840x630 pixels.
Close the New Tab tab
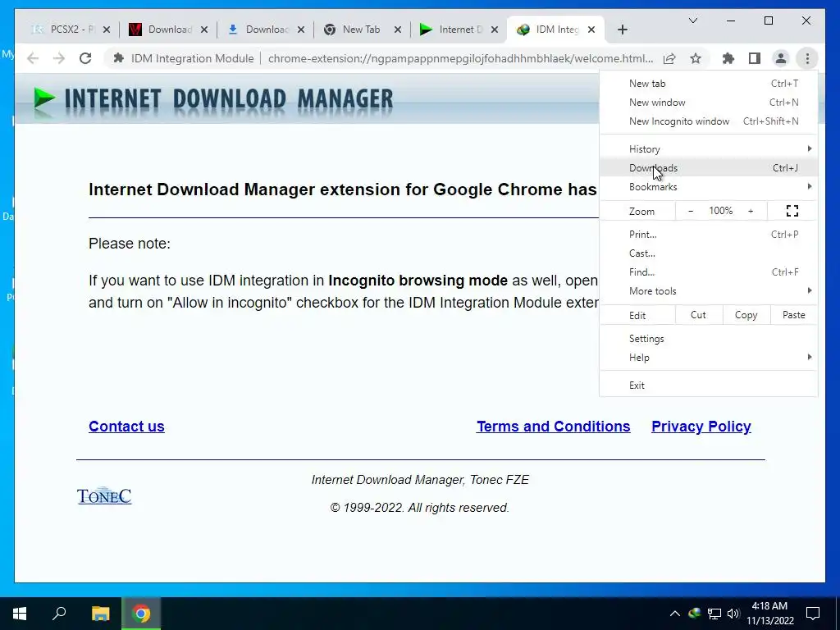coord(398,30)
